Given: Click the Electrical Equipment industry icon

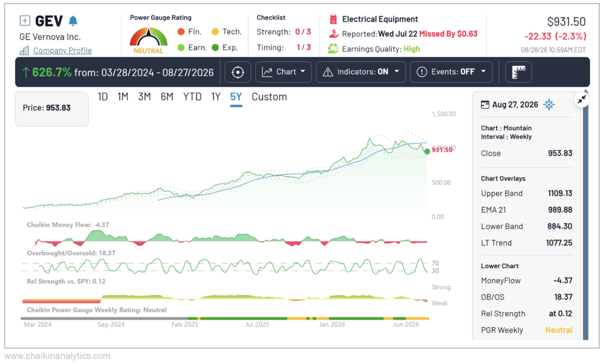Looking at the screenshot, I should (x=333, y=19).
